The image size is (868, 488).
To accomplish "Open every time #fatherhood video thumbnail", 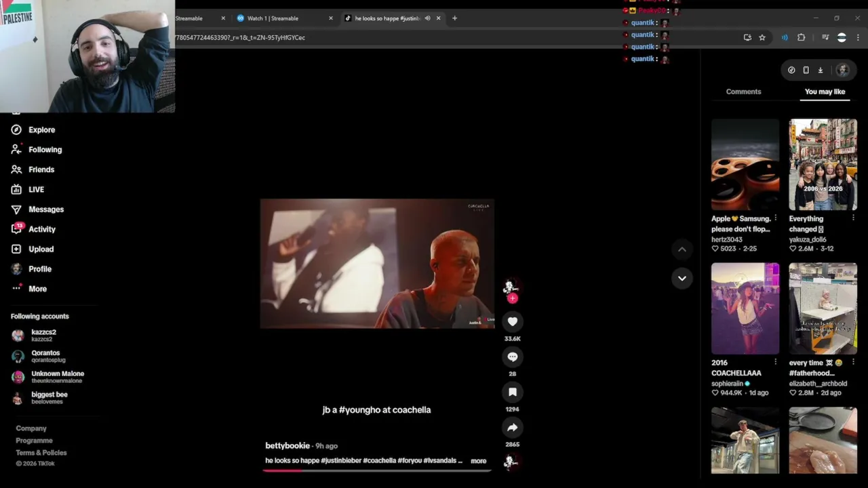I will 823,308.
